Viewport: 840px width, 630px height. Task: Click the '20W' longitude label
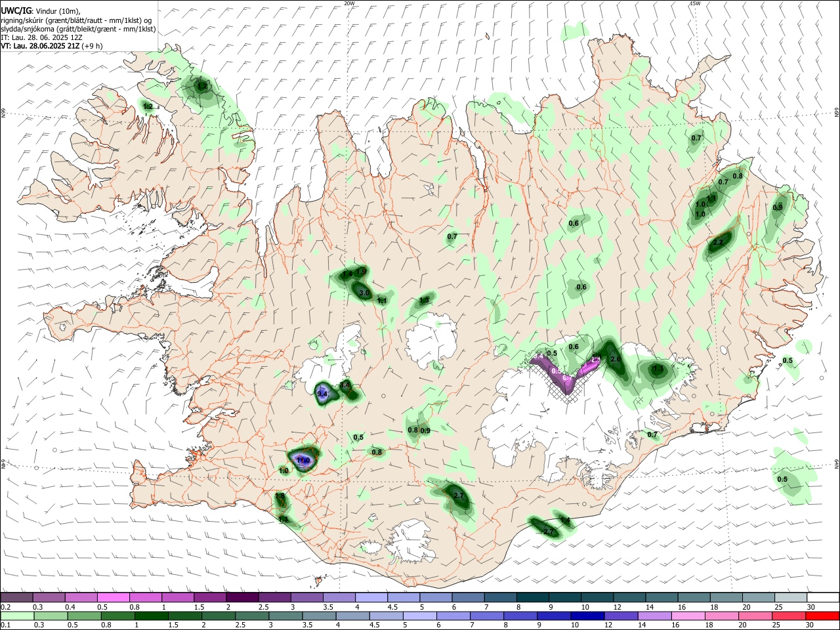pyautogui.click(x=349, y=3)
